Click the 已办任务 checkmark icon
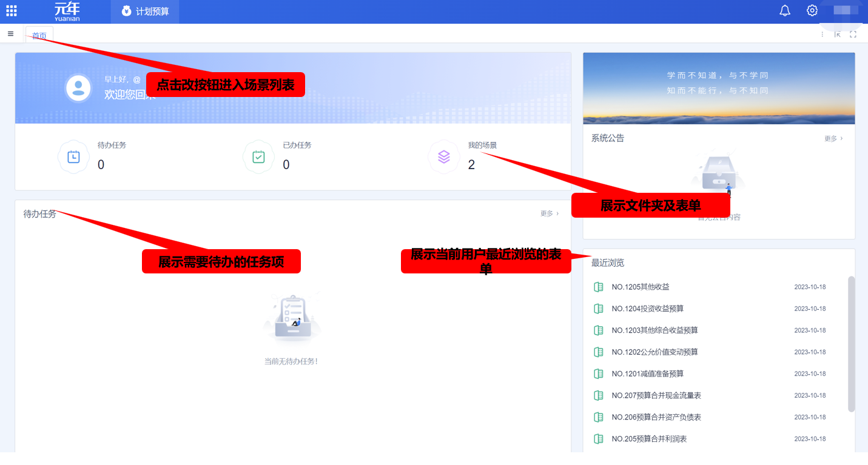 click(x=258, y=157)
